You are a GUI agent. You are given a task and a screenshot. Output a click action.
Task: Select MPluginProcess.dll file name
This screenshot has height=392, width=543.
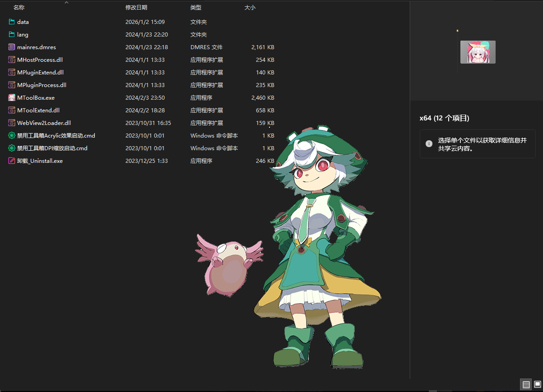click(x=42, y=85)
